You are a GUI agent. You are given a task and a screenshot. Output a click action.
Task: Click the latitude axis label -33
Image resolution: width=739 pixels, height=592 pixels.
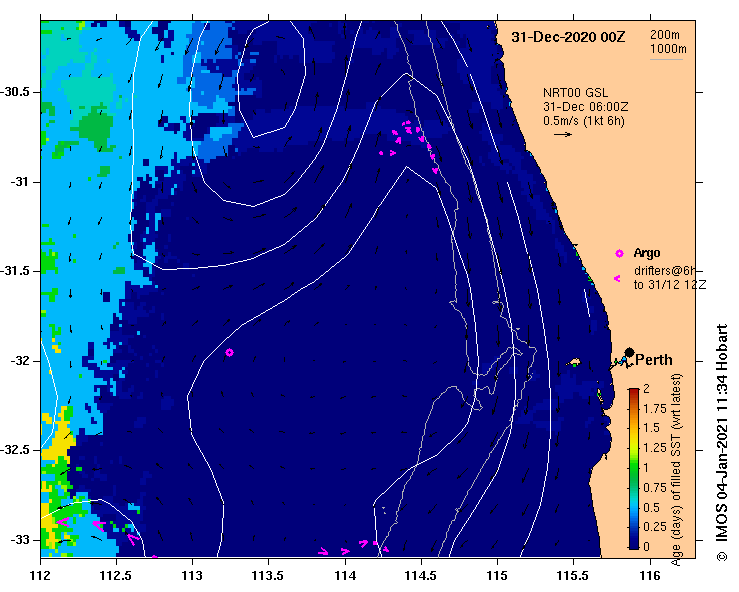(x=20, y=540)
